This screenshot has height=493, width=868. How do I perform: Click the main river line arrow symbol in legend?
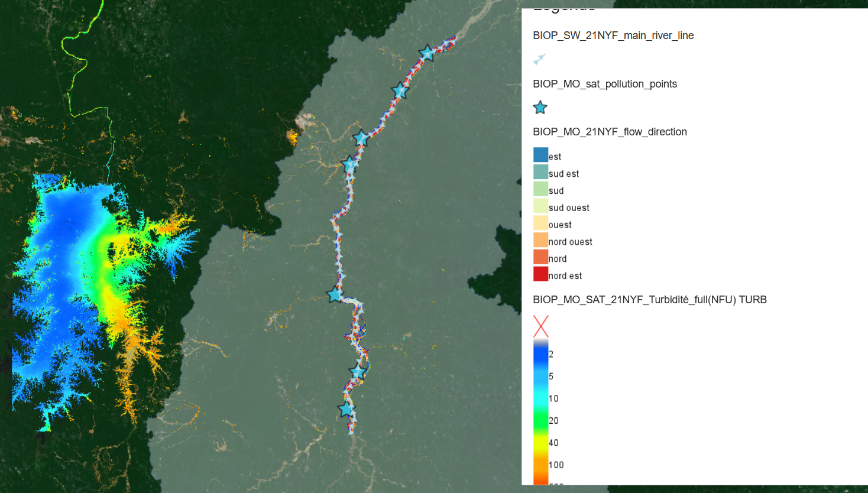coord(539,59)
